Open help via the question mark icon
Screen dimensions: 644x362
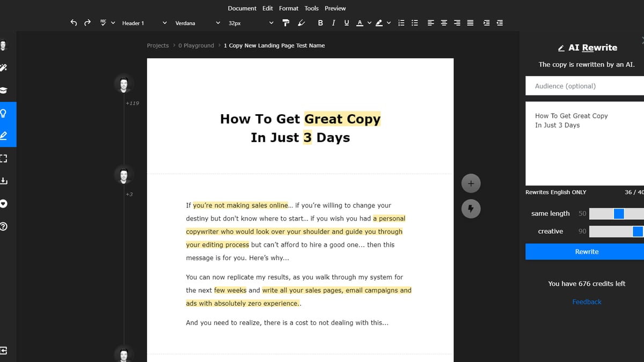click(3, 226)
